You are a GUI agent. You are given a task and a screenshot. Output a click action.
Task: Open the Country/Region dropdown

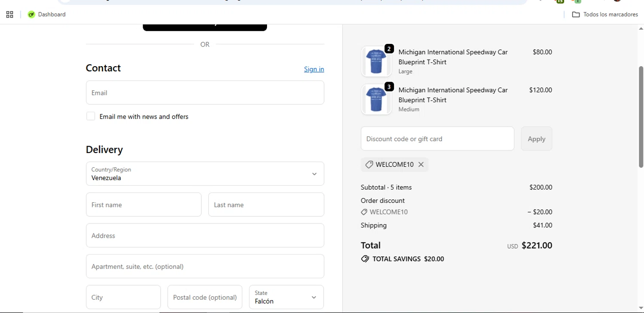205,174
